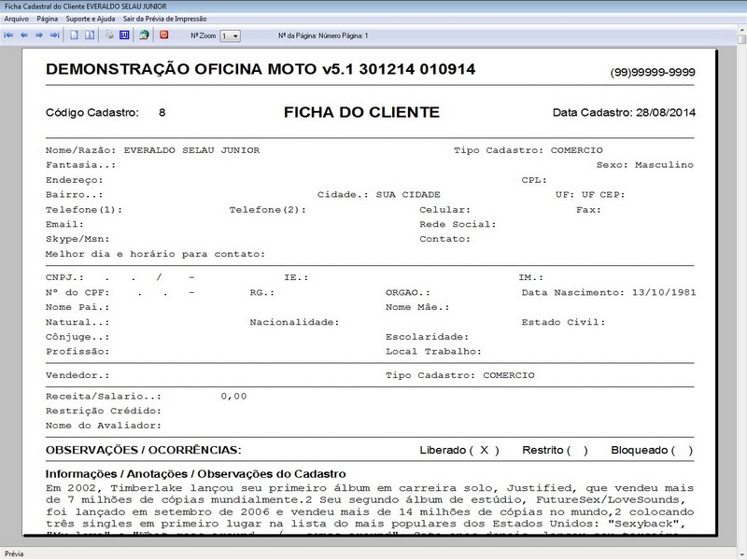Advance to the next page
The width and height of the screenshot is (747, 560).
(39, 35)
